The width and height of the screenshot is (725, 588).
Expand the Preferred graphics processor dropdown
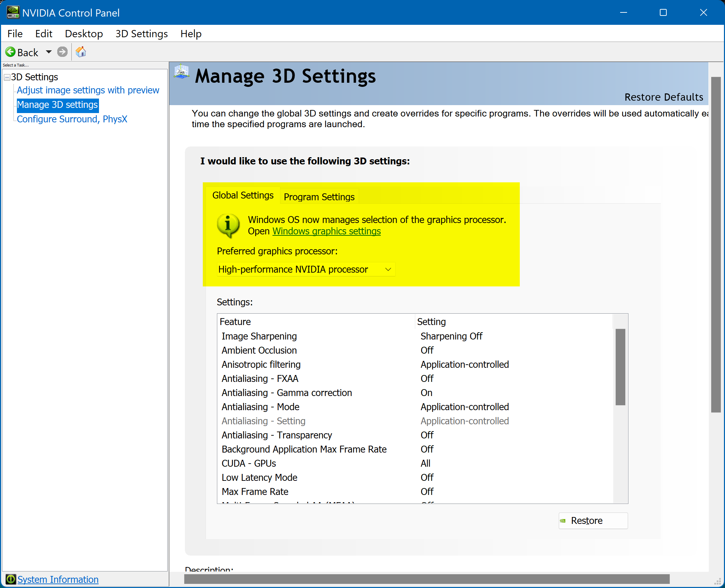click(x=389, y=269)
